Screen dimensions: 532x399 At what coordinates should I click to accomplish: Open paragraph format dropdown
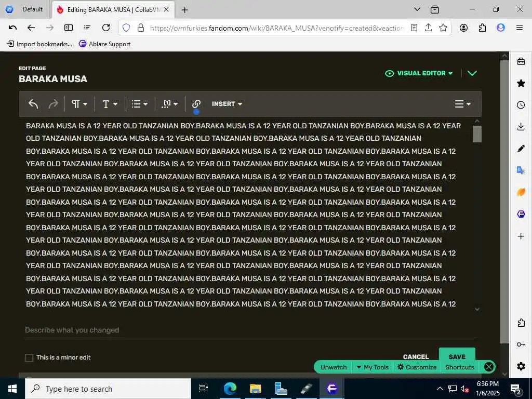79,104
